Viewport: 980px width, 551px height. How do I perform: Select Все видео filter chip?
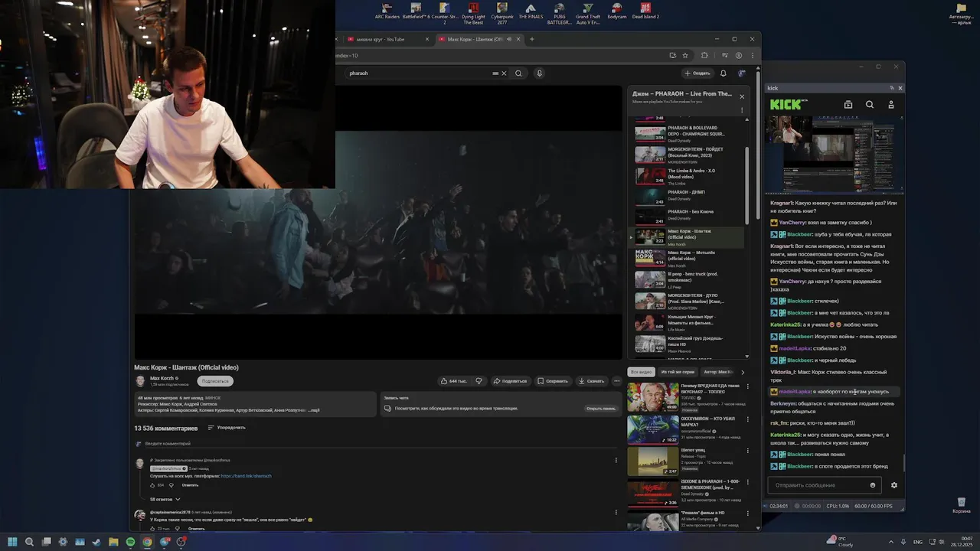641,372
